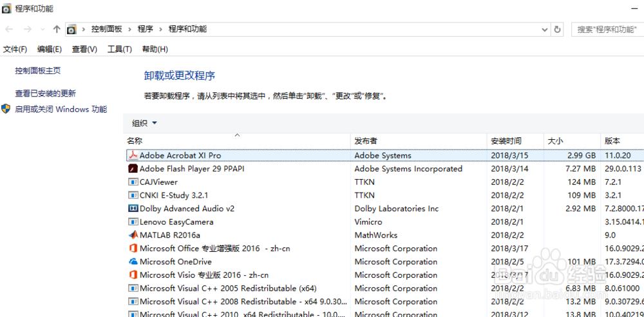Click the Microsoft Visio 2016 icon
The width and height of the screenshot is (644, 317).
[133, 275]
